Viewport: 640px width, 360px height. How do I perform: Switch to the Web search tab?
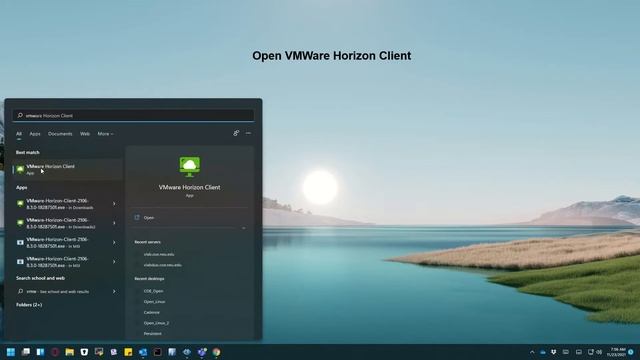click(85, 134)
